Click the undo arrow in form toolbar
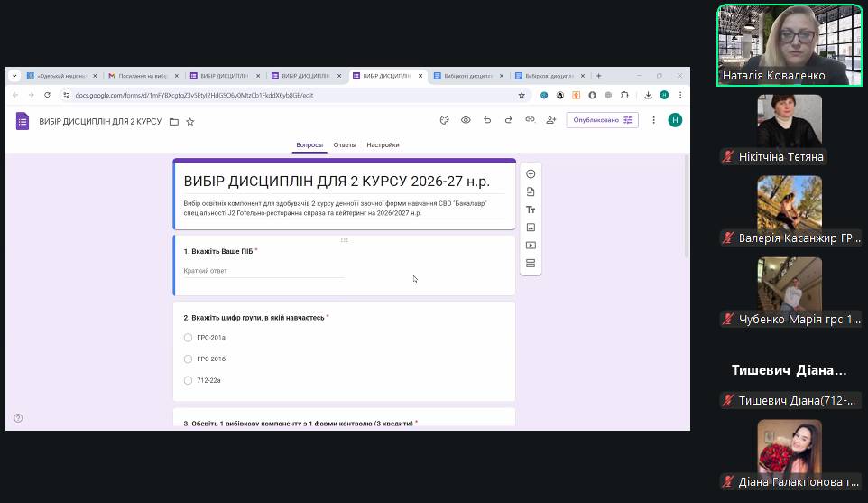Viewport: 868px width, 503px height. [x=487, y=120]
